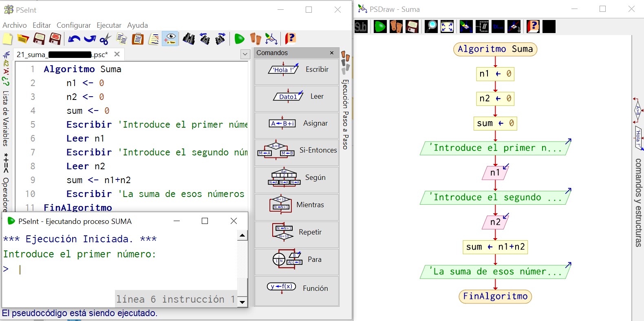Run the algorithm with the green play icon in PSeInt

[239, 39]
